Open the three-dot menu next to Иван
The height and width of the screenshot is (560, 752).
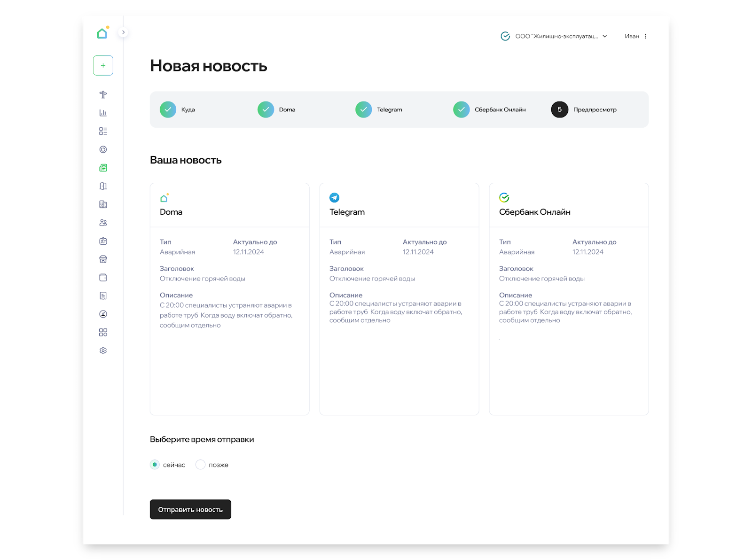[x=646, y=36]
